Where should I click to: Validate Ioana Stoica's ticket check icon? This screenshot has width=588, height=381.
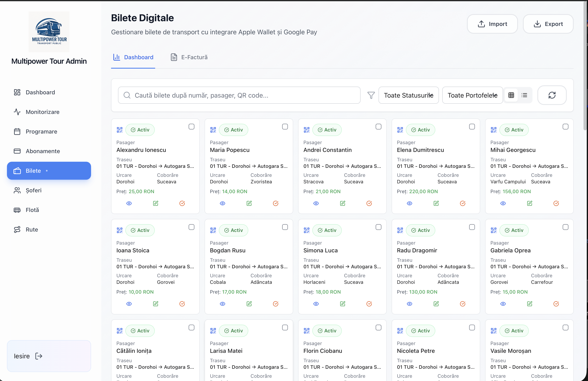(182, 304)
